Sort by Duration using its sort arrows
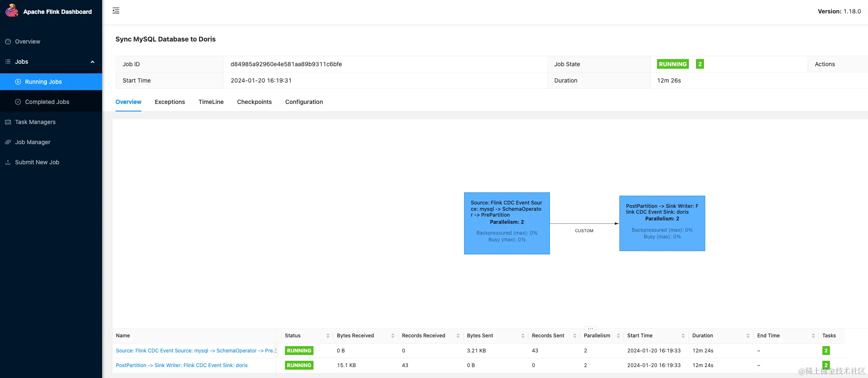 pyautogui.click(x=748, y=336)
